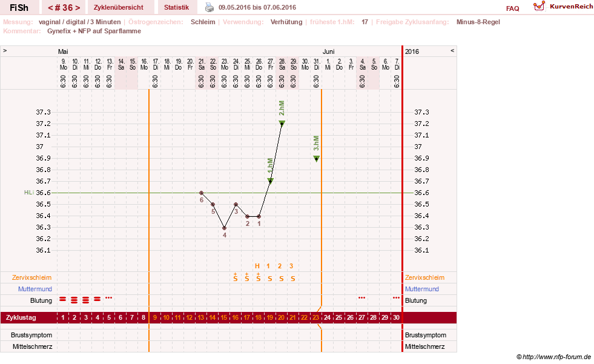Click the 2016 year label
594x364 pixels.
(x=412, y=51)
